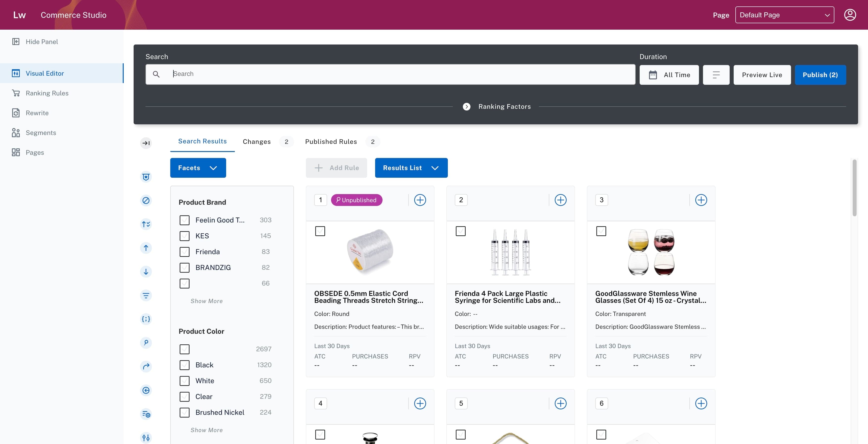Click plus icon on product card 4
This screenshot has width=868, height=444.
pyautogui.click(x=420, y=403)
